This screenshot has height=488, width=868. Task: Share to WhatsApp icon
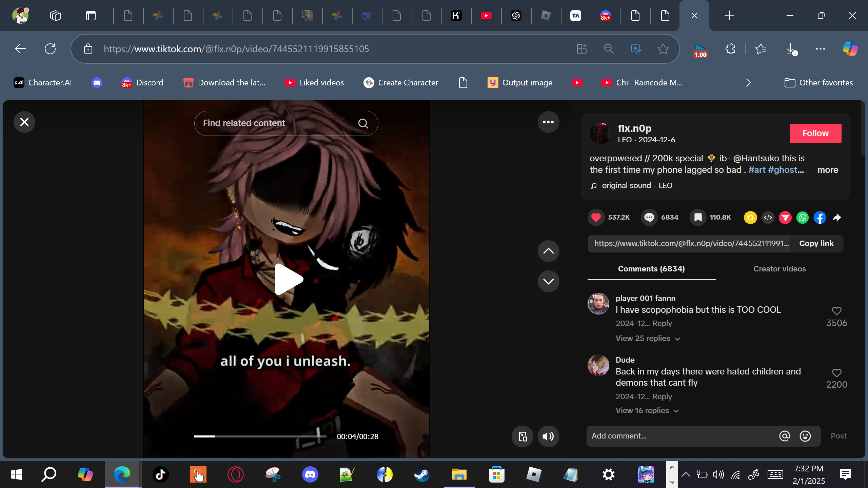tap(803, 218)
